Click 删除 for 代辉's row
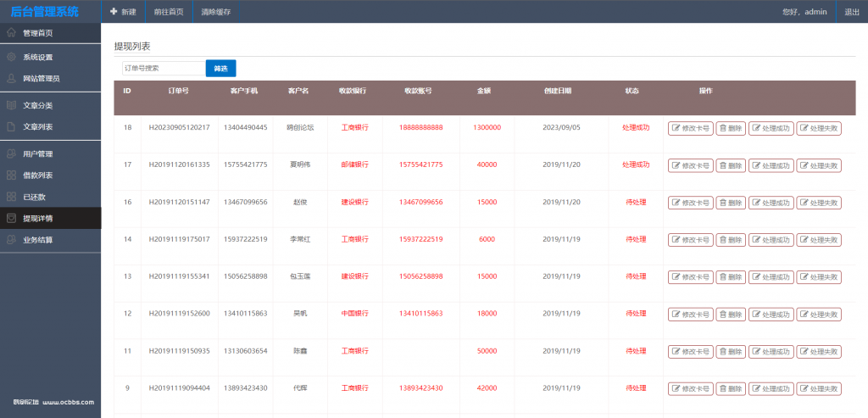Image resolution: width=868 pixels, height=418 pixels. click(731, 388)
